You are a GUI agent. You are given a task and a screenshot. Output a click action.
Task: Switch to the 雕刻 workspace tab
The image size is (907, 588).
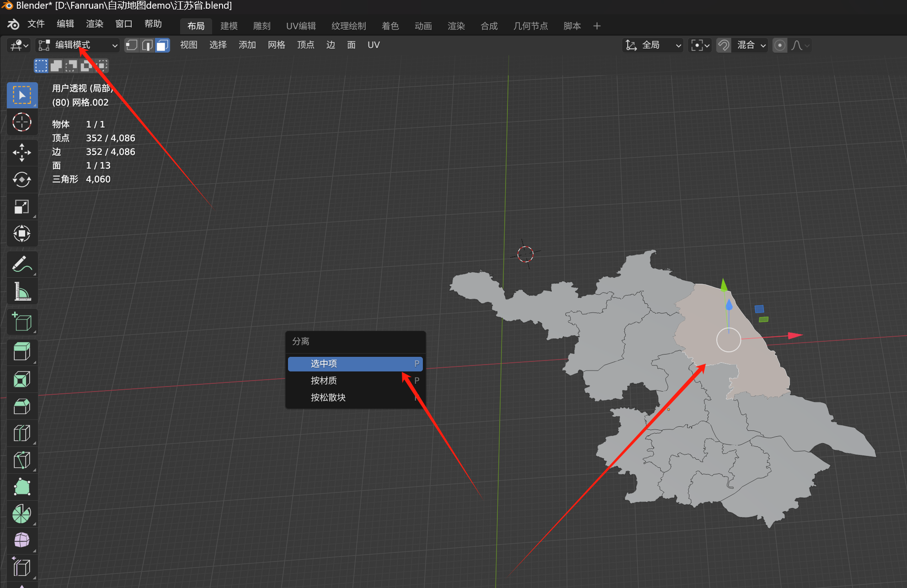pos(262,26)
